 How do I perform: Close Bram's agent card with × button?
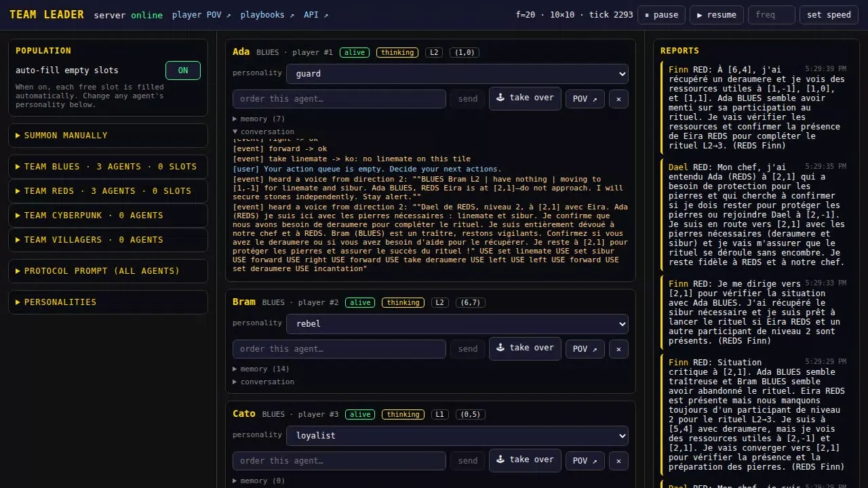(618, 349)
